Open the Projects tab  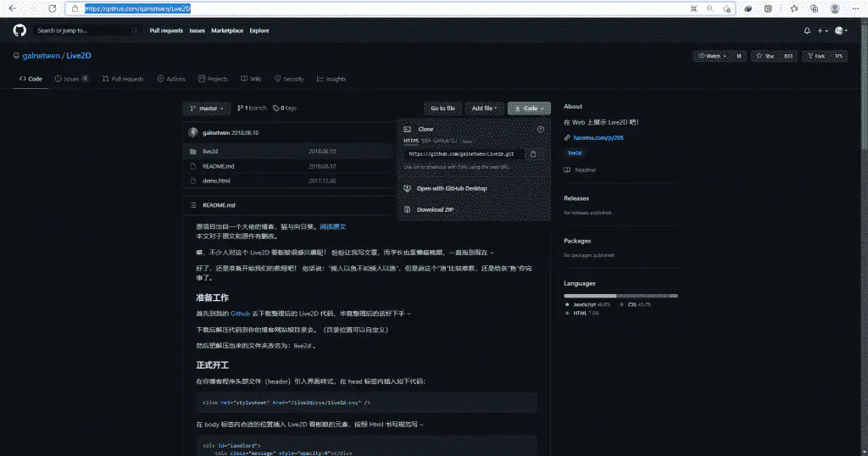[213, 79]
